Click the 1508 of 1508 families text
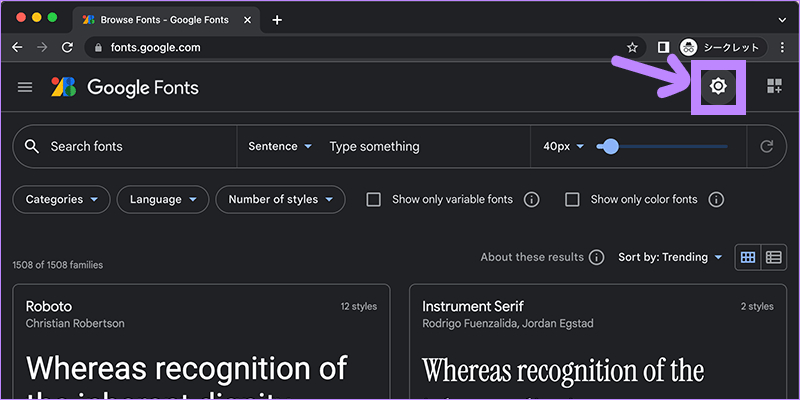The height and width of the screenshot is (400, 800). pyautogui.click(x=58, y=265)
